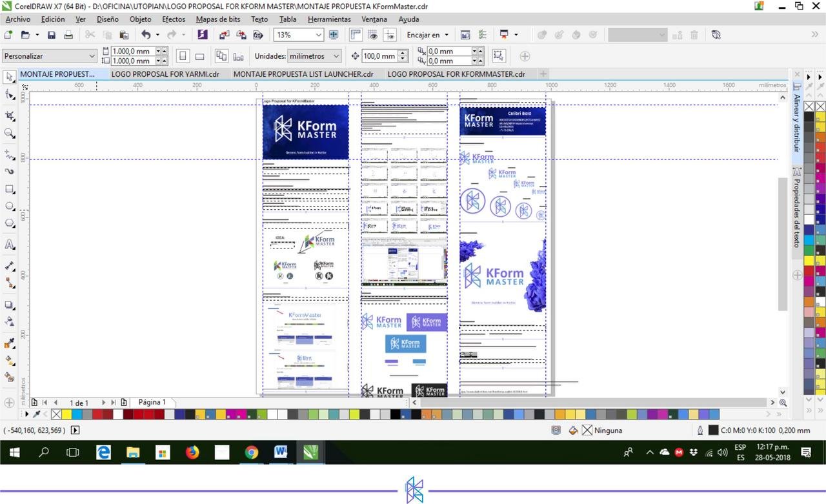This screenshot has height=504, width=826.
Task: Select the Interactive Fill tool
Action: pyautogui.click(x=10, y=360)
